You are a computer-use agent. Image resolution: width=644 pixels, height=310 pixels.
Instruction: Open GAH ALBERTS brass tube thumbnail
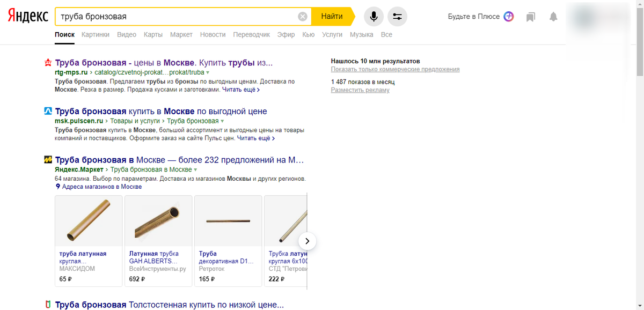158,221
